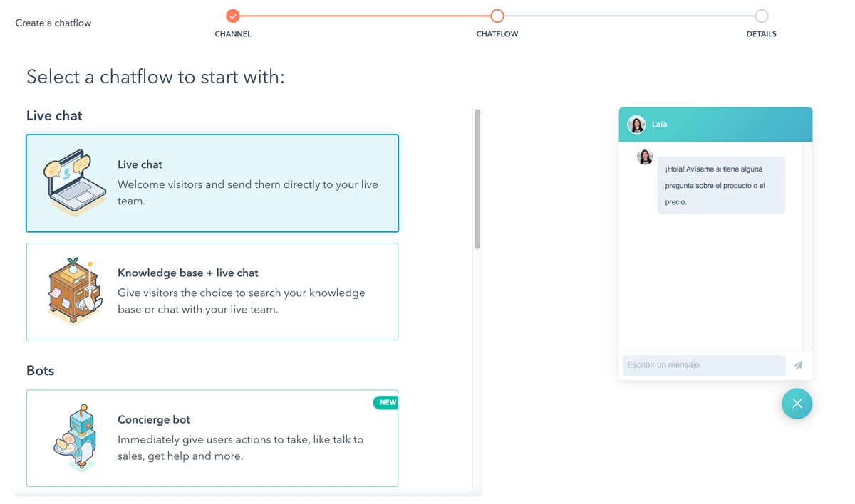The width and height of the screenshot is (855, 504).
Task: Click the Details step circle
Action: [x=762, y=15]
